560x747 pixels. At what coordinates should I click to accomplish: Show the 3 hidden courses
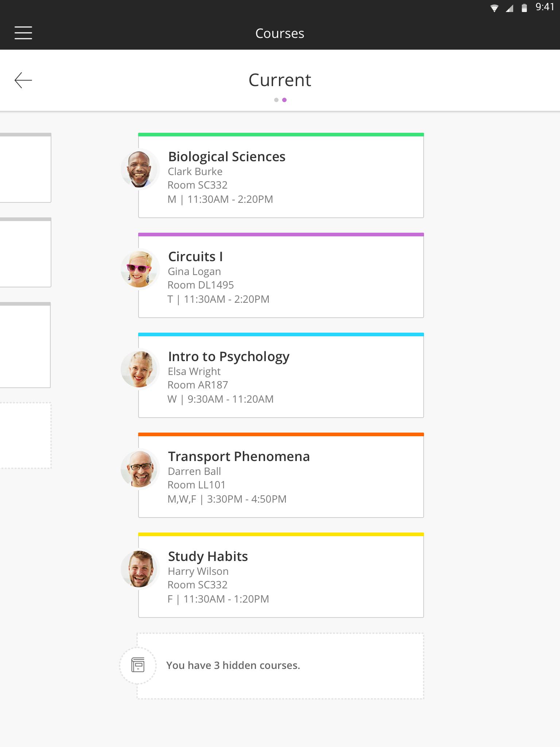coord(280,666)
